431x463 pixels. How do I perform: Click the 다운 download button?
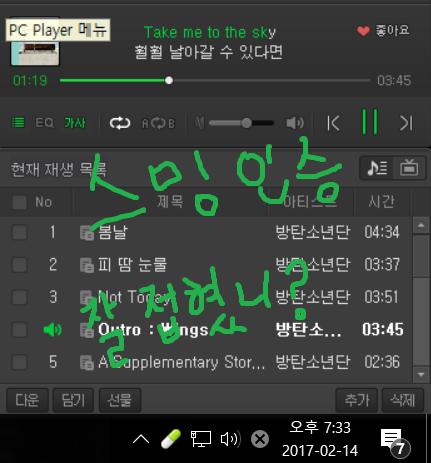27,400
